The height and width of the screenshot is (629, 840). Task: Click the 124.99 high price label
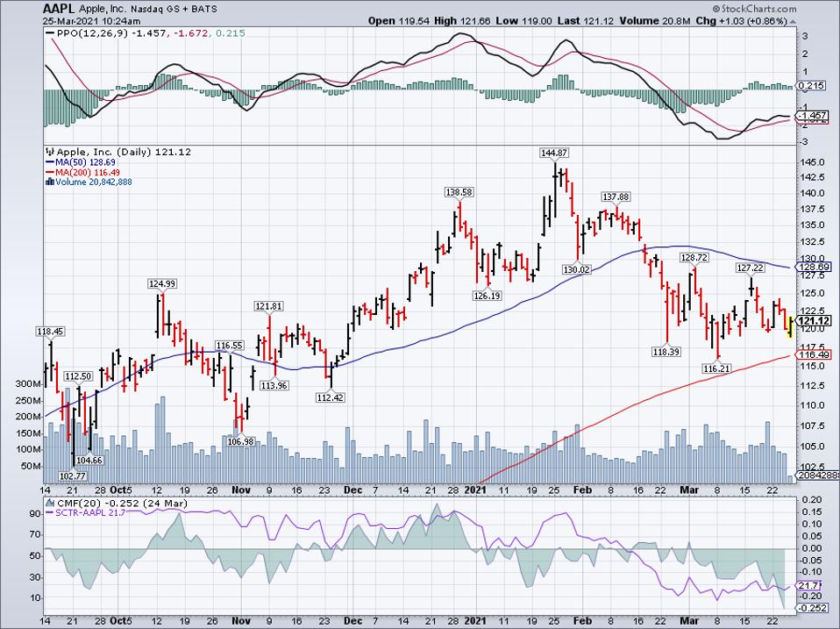pos(162,283)
